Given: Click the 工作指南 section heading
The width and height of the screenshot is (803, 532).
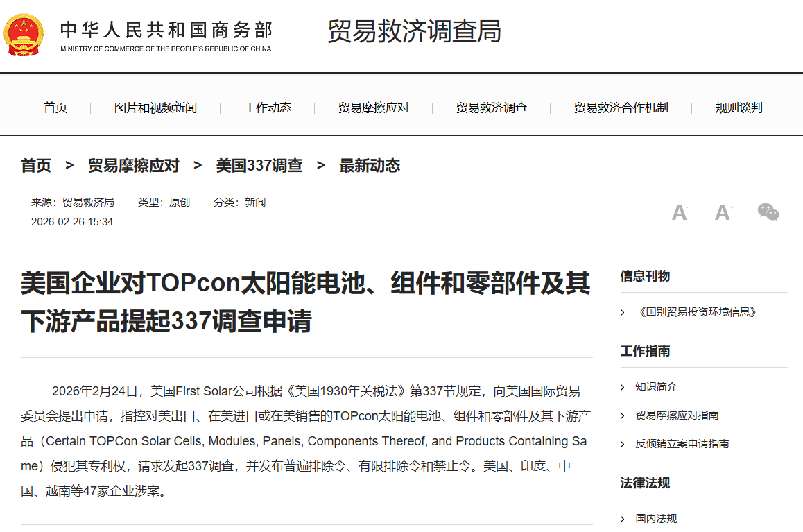Looking at the screenshot, I should click(645, 351).
